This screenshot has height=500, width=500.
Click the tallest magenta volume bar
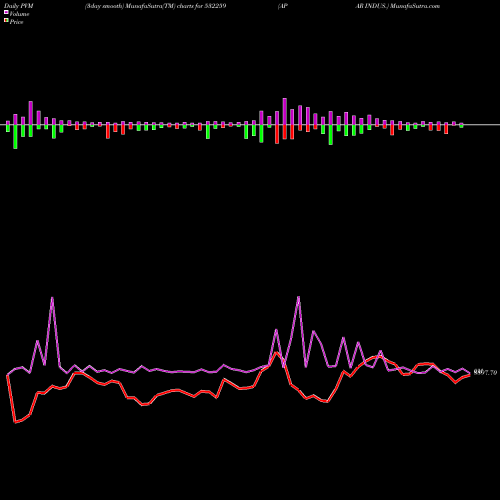click(285, 112)
